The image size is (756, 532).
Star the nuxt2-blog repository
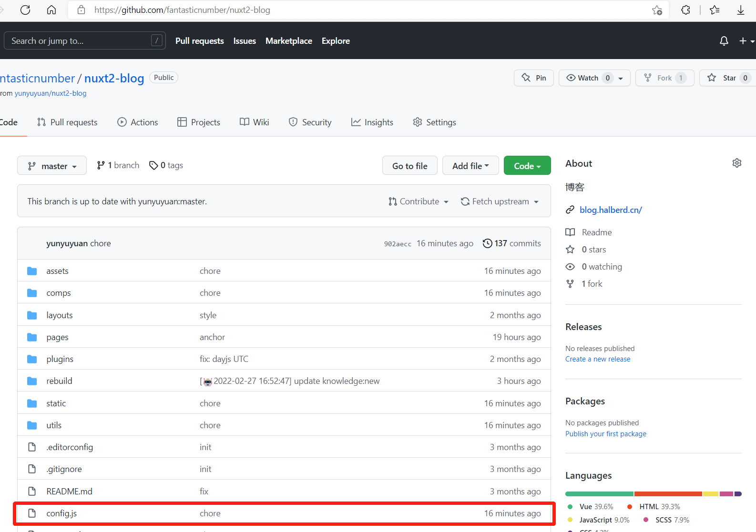click(x=724, y=78)
